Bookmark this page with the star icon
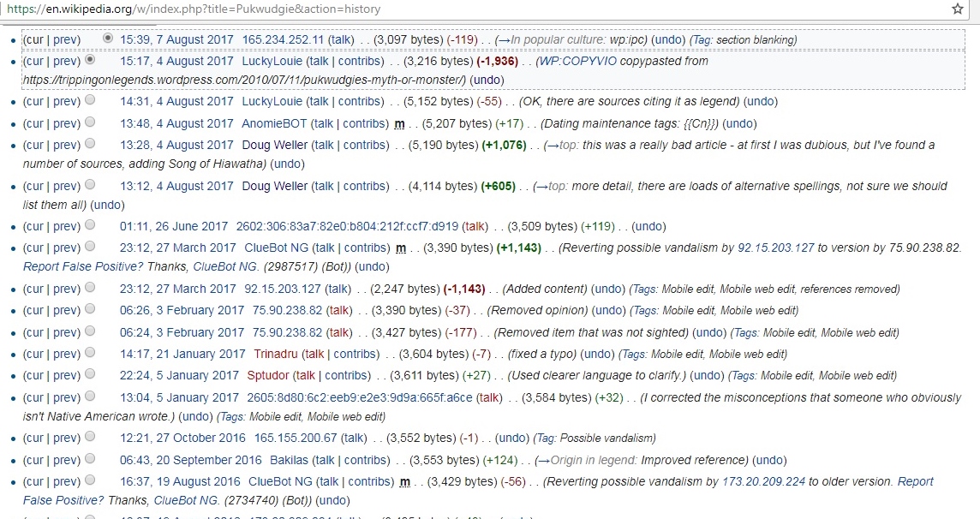Screen dimensions: 980x519 point(957,9)
